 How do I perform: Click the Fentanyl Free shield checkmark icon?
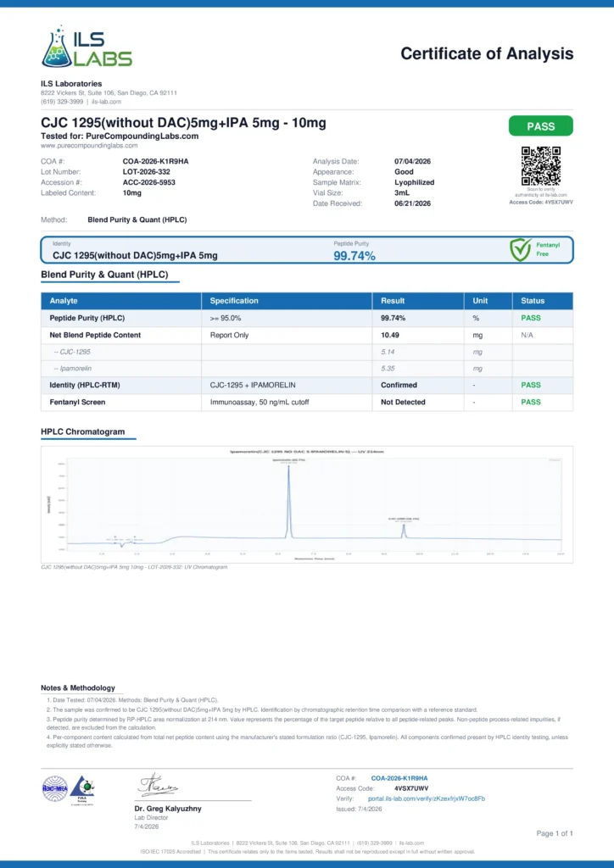point(521,250)
